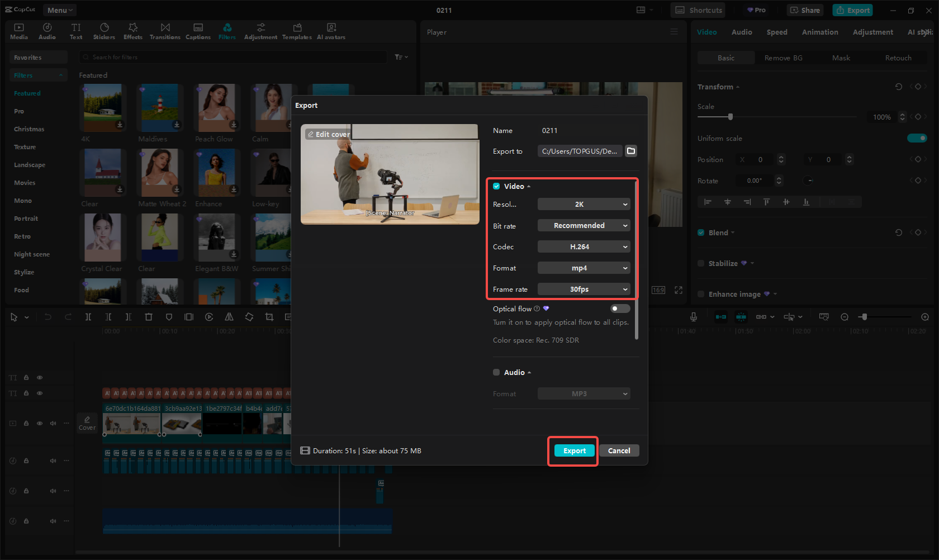Open the Frame rate dropdown showing 30fps
939x560 pixels.
coord(584,289)
